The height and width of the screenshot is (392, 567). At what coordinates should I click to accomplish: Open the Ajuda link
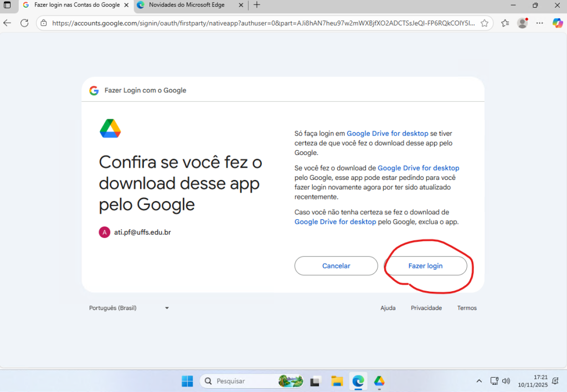(388, 308)
